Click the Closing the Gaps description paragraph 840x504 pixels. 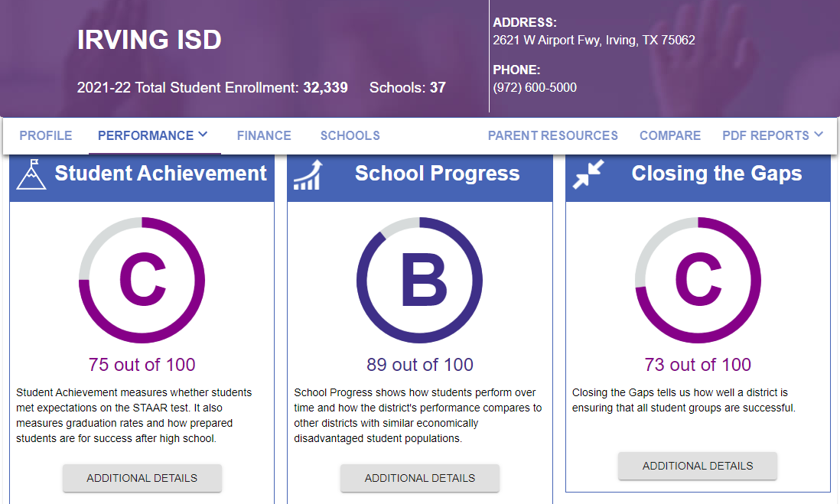(684, 400)
